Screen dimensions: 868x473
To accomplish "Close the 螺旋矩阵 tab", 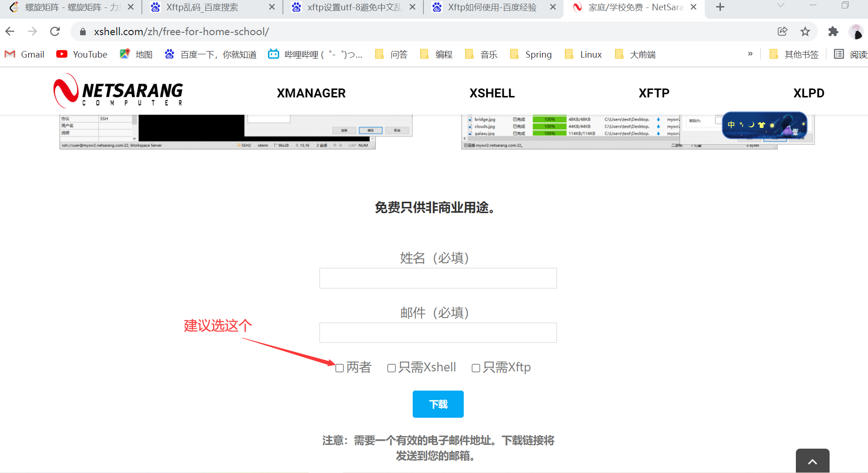I will [131, 7].
